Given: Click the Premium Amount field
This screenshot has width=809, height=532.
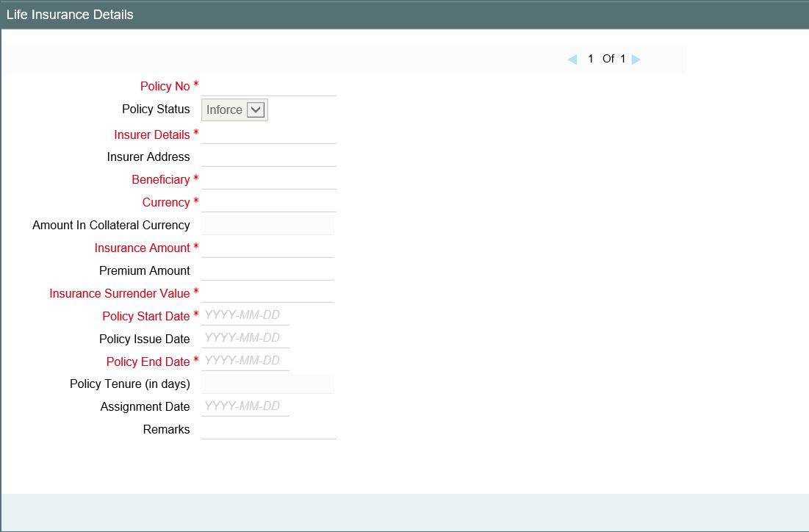Looking at the screenshot, I should 267,270.
